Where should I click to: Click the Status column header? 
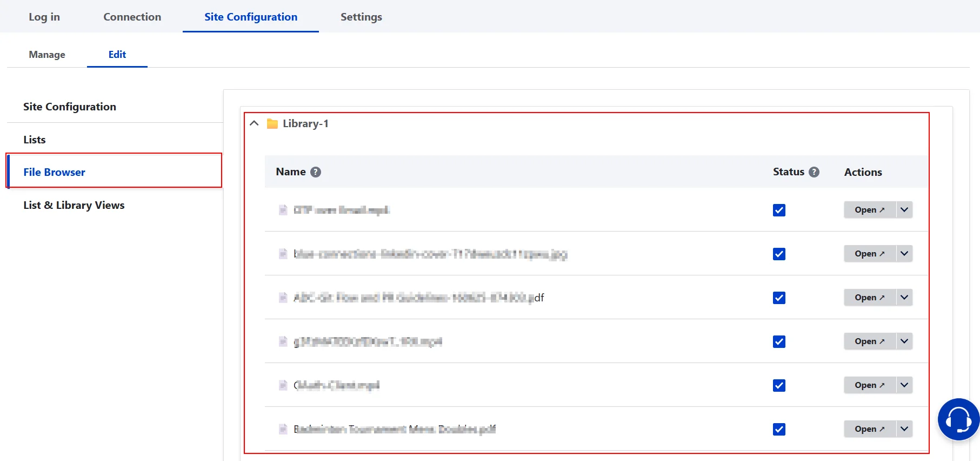coord(789,172)
